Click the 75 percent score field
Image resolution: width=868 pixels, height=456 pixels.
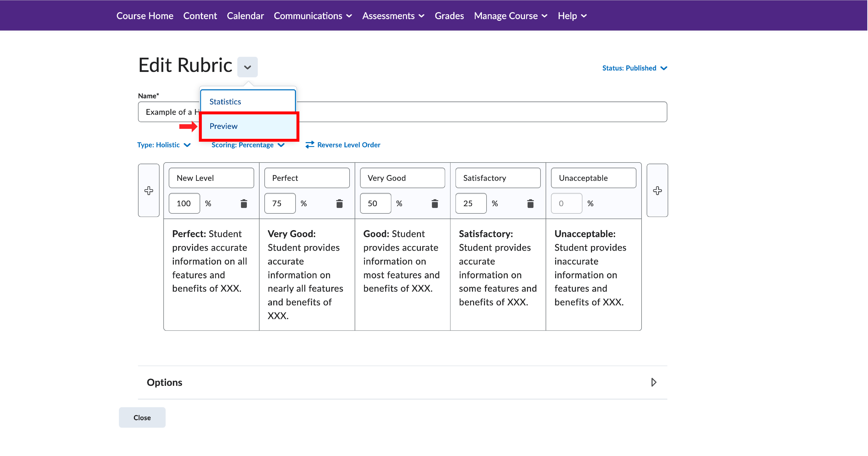(279, 203)
